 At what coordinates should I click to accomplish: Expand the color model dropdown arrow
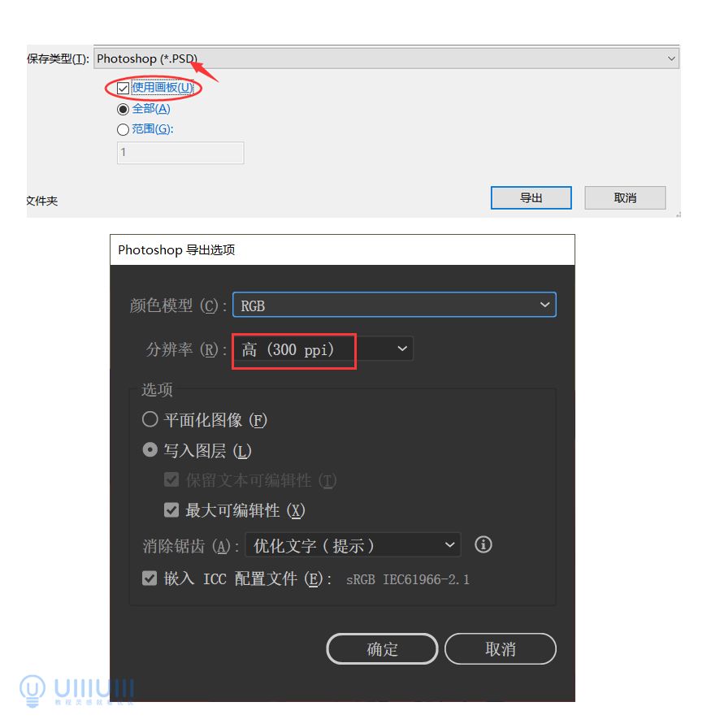tap(544, 305)
